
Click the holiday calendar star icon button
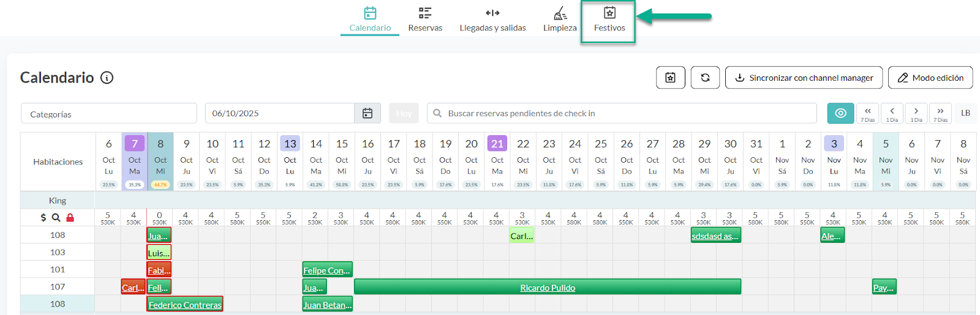[671, 78]
